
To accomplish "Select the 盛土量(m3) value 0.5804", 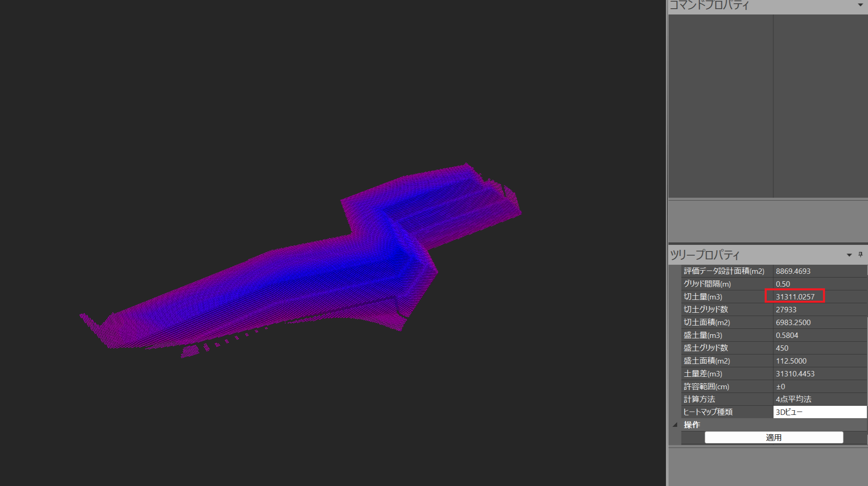I will click(787, 335).
